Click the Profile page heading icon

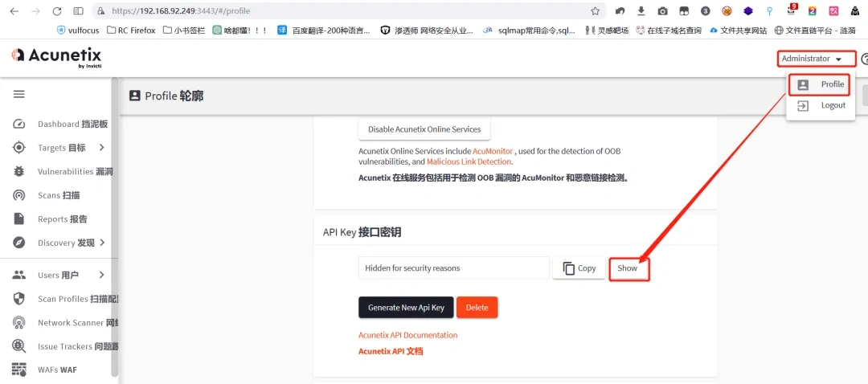[134, 96]
